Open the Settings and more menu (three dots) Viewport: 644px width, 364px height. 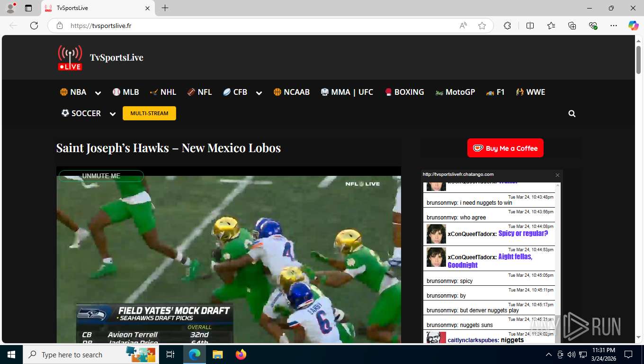(614, 26)
